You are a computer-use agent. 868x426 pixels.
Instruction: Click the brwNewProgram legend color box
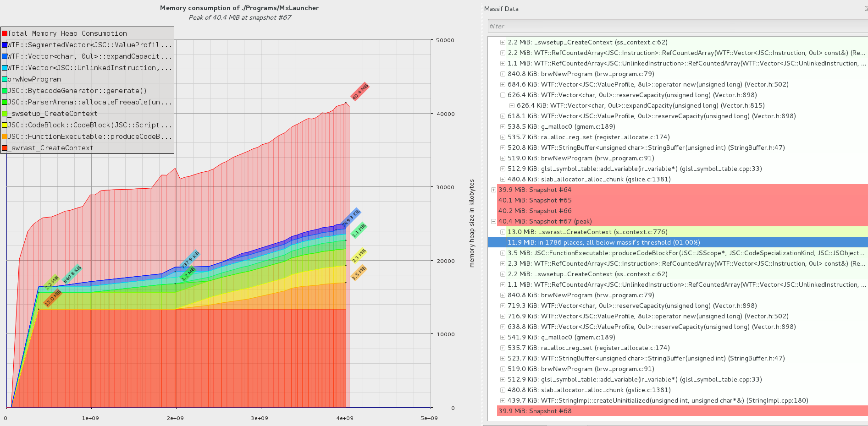tap(5, 79)
